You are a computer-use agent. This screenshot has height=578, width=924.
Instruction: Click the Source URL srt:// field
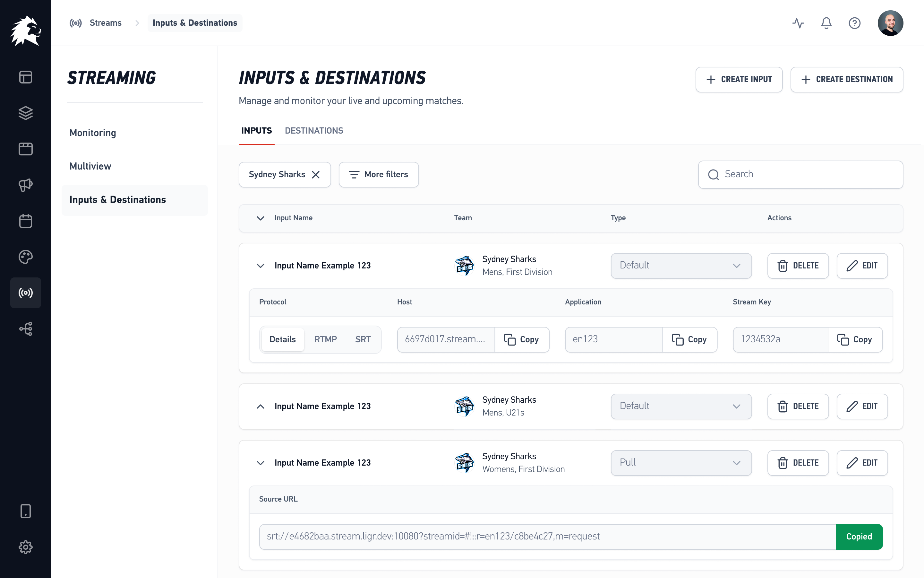(x=548, y=537)
